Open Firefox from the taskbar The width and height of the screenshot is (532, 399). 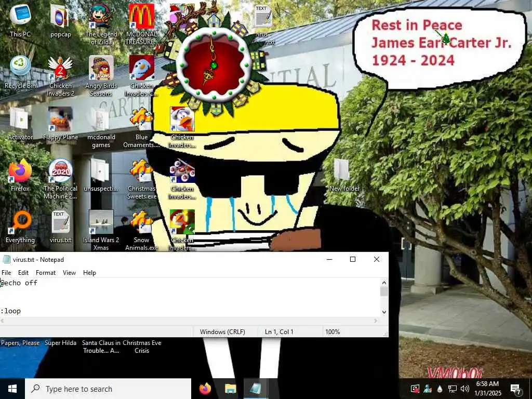(x=205, y=389)
